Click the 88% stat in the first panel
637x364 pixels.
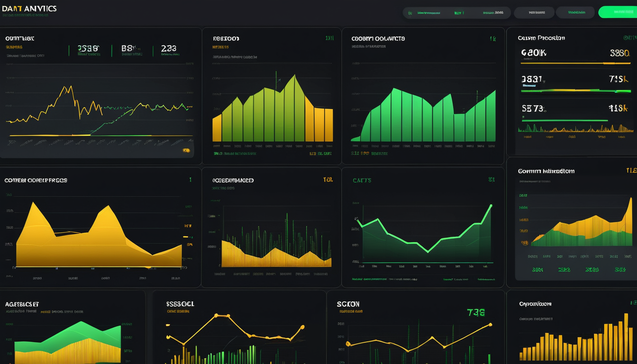click(x=127, y=47)
